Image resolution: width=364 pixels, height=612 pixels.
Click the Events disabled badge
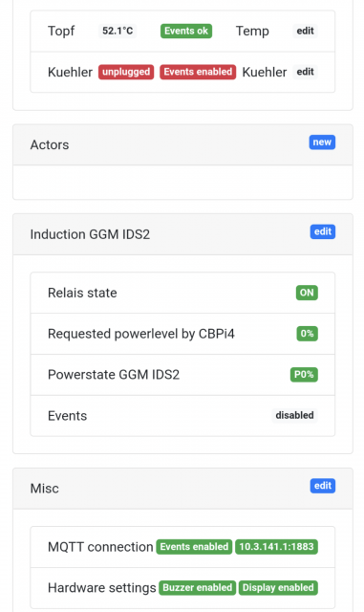tap(294, 415)
